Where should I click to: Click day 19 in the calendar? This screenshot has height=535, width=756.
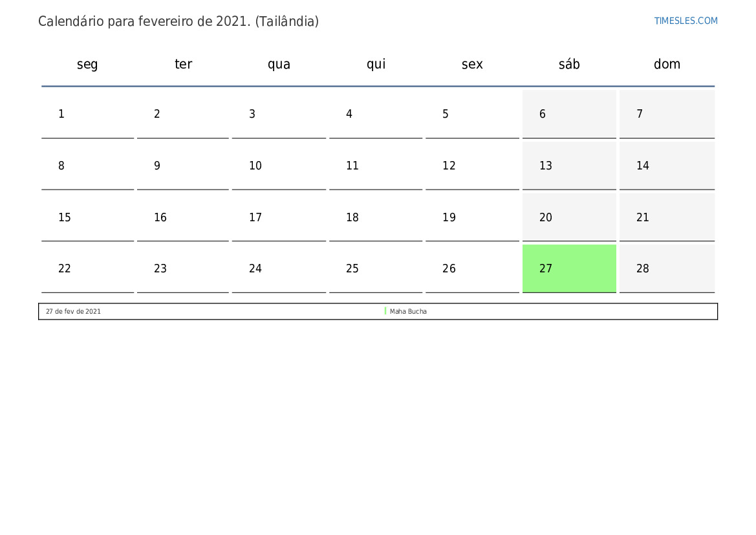[472, 217]
